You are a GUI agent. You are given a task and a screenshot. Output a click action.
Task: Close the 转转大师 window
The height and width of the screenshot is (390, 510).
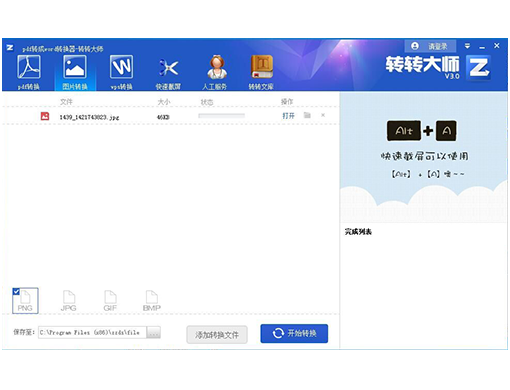[497, 46]
